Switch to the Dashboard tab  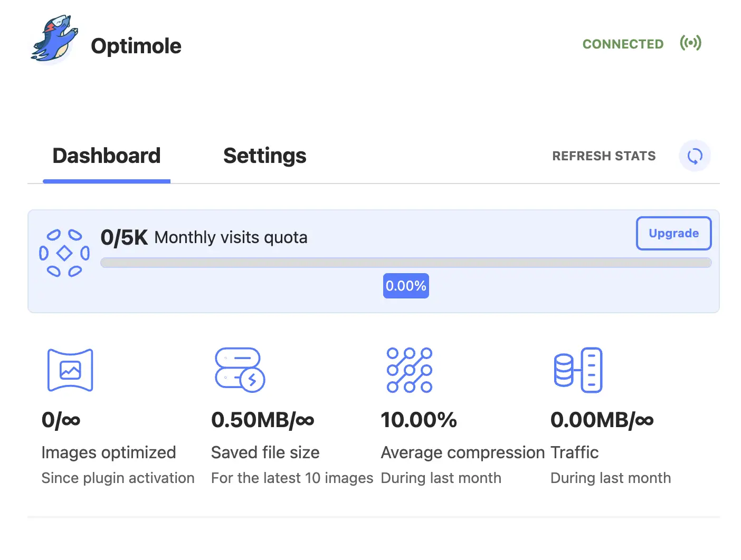pyautogui.click(x=107, y=156)
